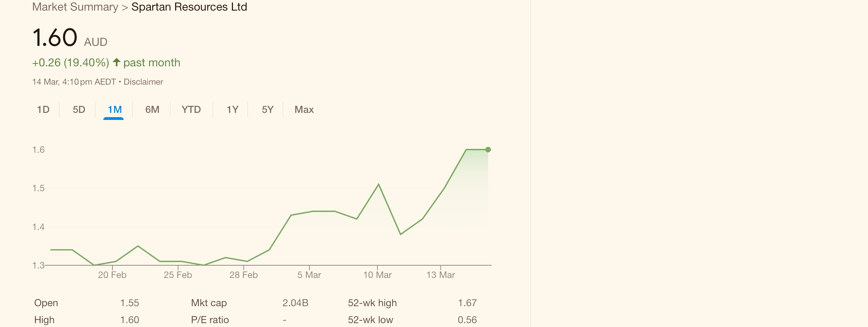Select the 1M range tab
The image size is (868, 327).
point(115,110)
